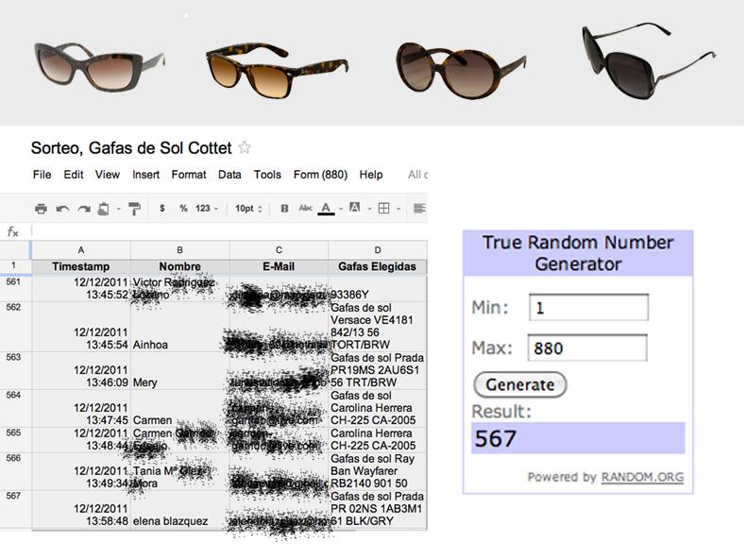746x560 pixels.
Task: Follow the RANDOM.ORG link
Action: pos(642,477)
